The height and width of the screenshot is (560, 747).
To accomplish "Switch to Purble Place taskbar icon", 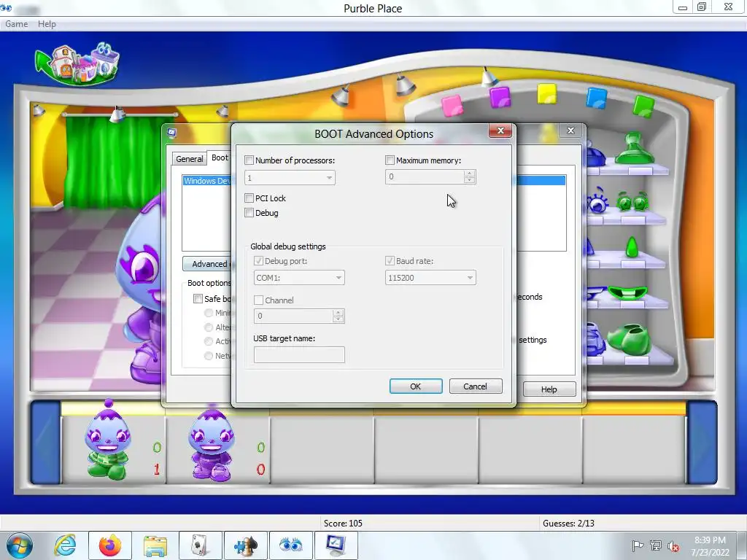I will click(290, 545).
